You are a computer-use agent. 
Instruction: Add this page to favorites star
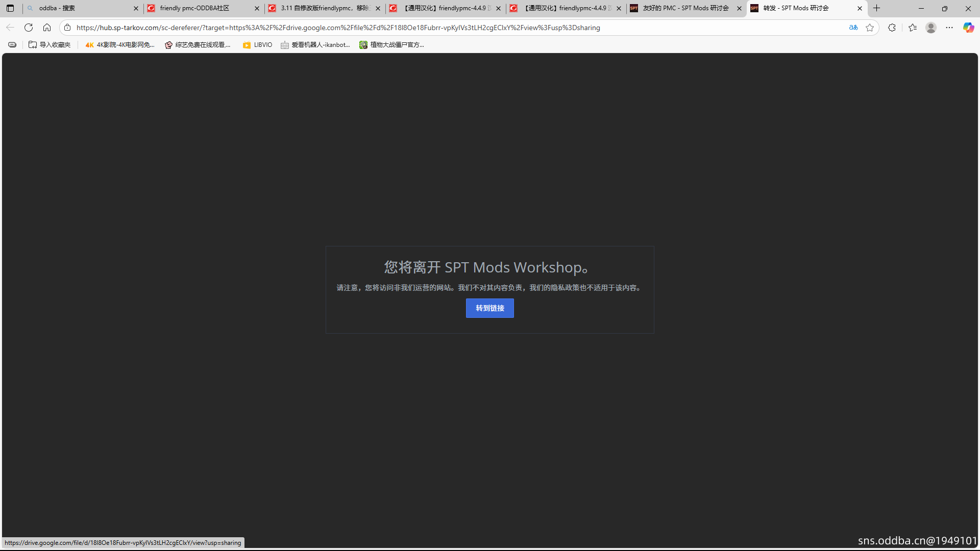870,28
